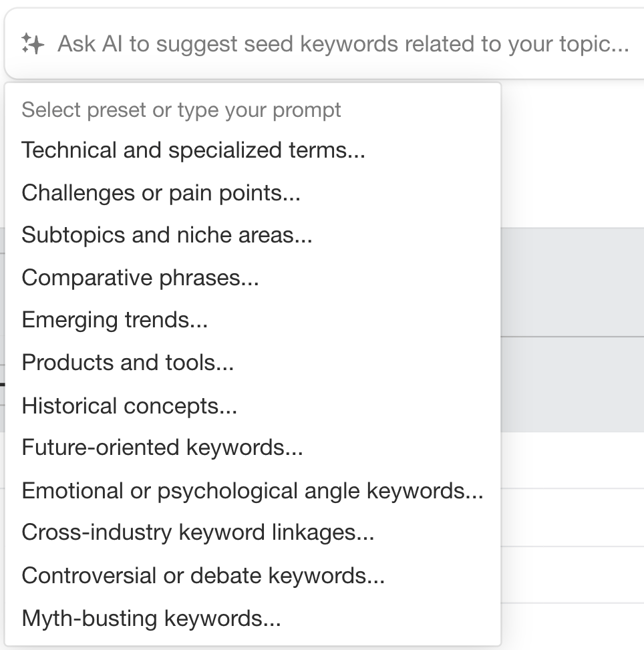
Task: Select Emerging trends keyword prompt
Action: pyautogui.click(x=114, y=320)
